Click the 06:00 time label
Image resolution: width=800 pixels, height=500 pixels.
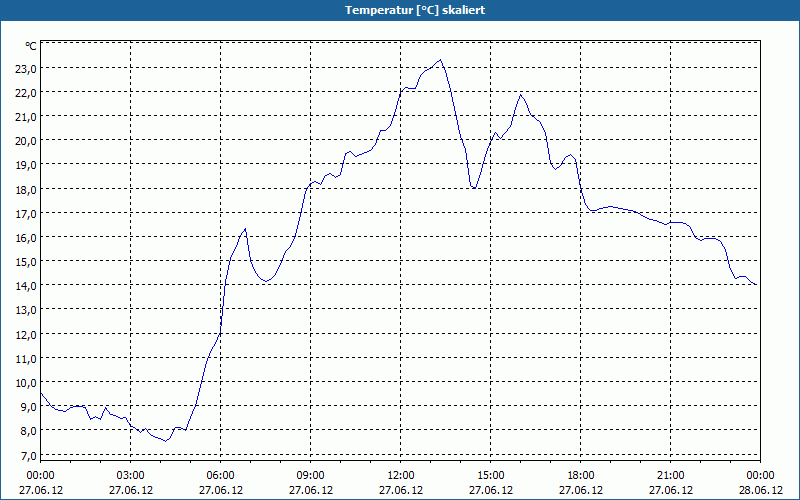[x=220, y=476]
